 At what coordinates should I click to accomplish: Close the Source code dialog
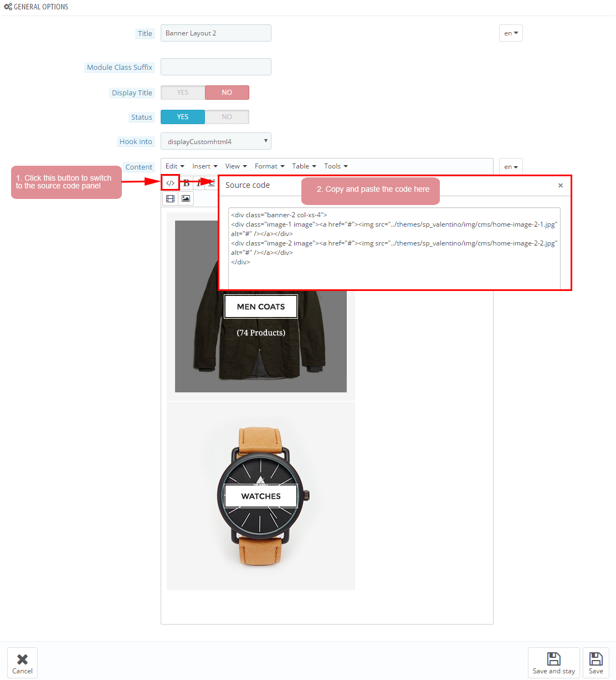pyautogui.click(x=561, y=185)
